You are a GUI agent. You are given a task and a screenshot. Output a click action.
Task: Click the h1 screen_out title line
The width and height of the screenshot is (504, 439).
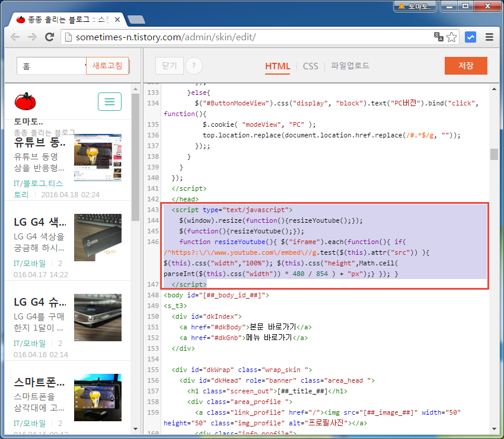(x=267, y=391)
